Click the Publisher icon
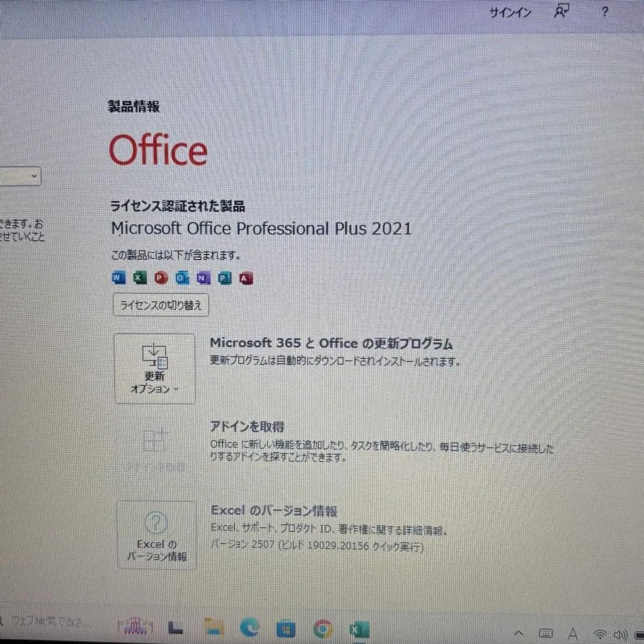This screenshot has height=644, width=644. (x=224, y=278)
